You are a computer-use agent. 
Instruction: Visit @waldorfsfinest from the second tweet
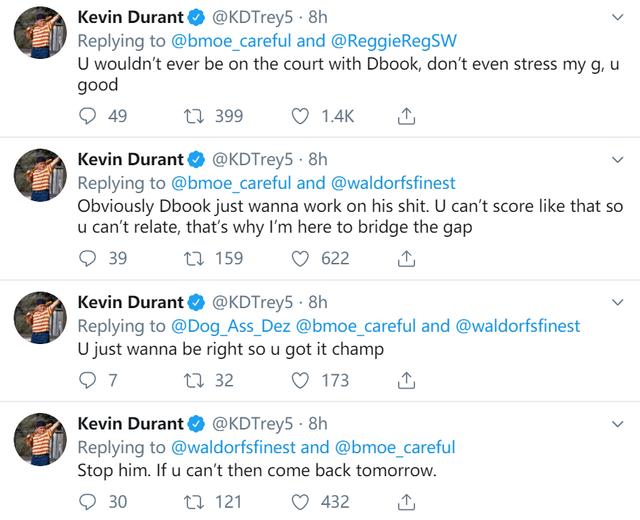coord(393,183)
